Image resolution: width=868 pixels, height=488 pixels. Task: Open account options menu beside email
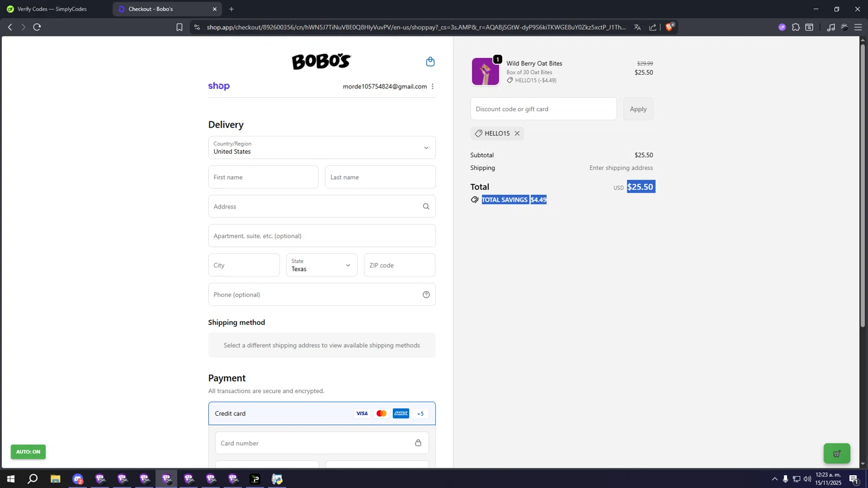(x=433, y=87)
